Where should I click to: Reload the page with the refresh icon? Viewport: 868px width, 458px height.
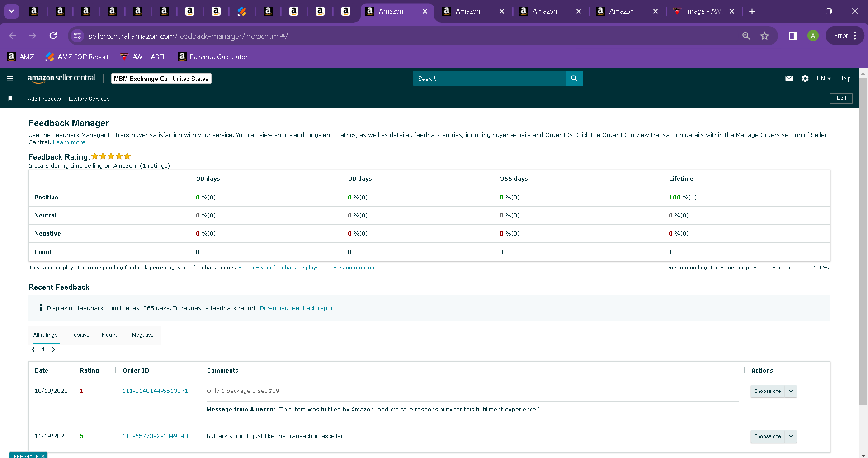[x=53, y=36]
